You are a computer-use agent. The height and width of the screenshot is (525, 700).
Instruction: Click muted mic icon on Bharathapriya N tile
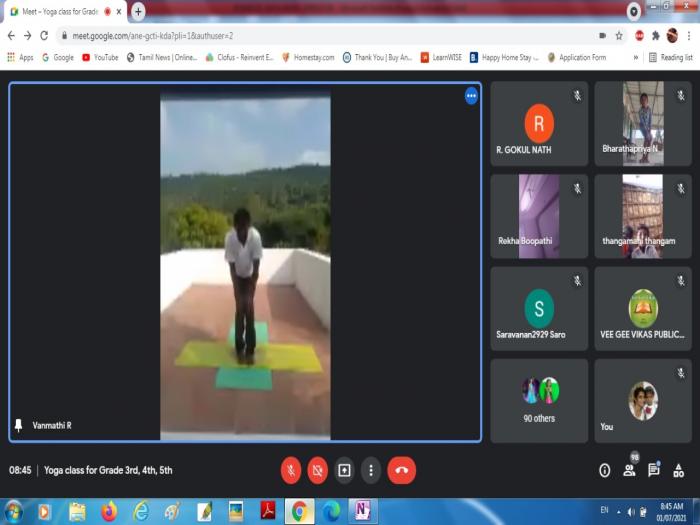[x=681, y=96]
